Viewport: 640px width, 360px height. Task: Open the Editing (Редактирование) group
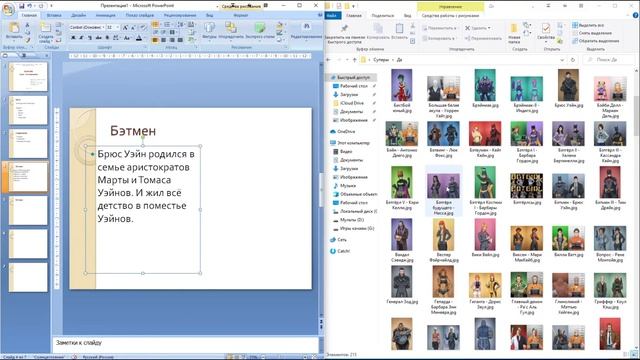tap(307, 31)
